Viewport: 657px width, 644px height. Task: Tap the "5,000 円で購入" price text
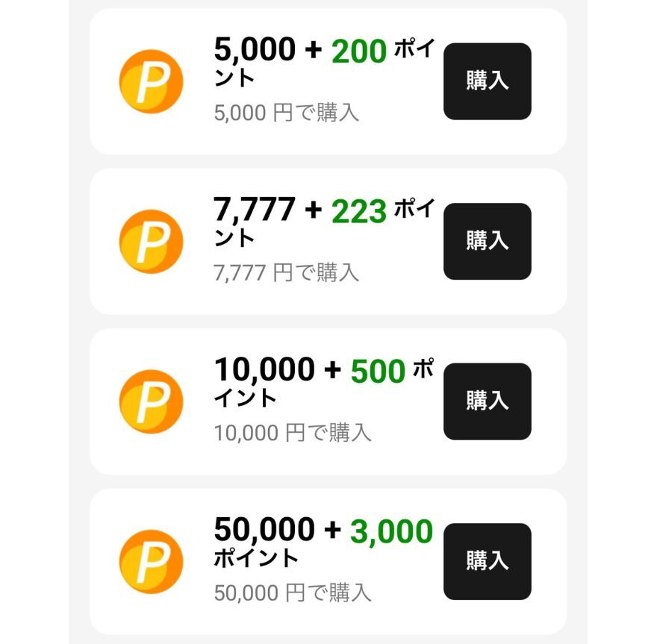pyautogui.click(x=287, y=113)
